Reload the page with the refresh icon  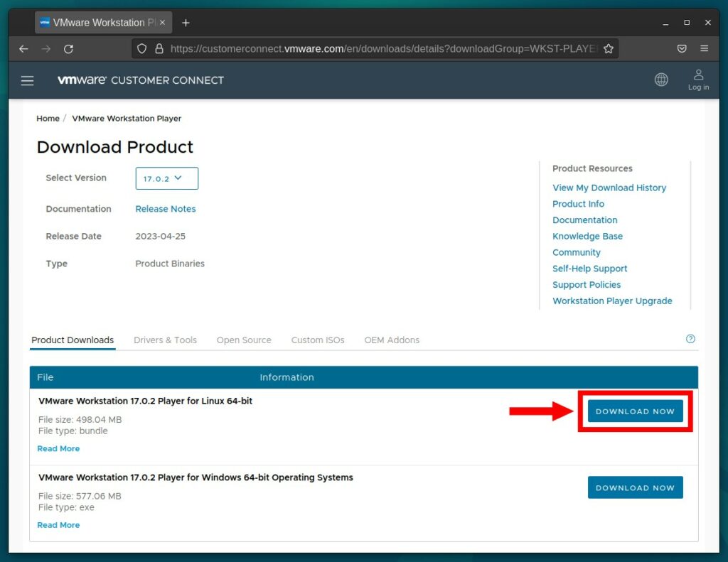(69, 49)
